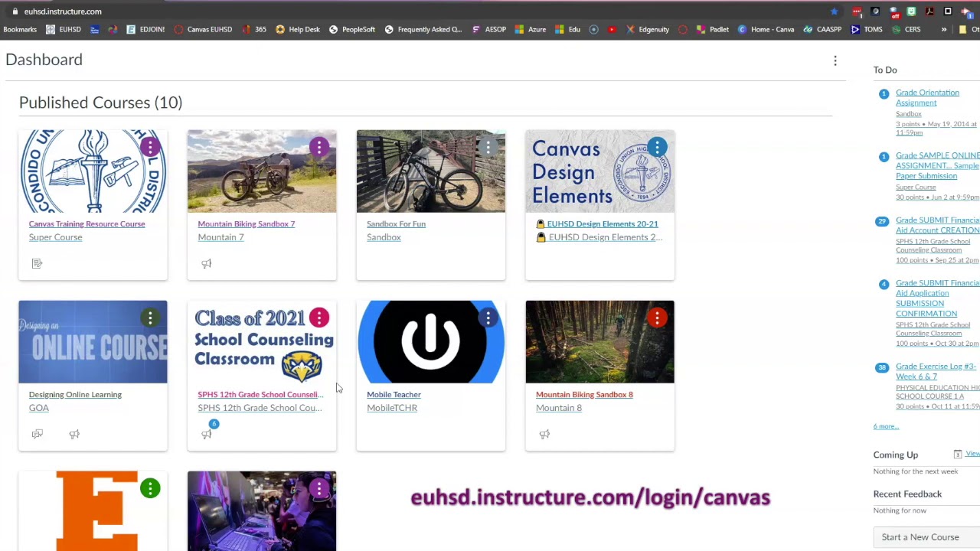This screenshot has width=980, height=551.
Task: Open Sandbox For Fun course link
Action: coord(396,224)
